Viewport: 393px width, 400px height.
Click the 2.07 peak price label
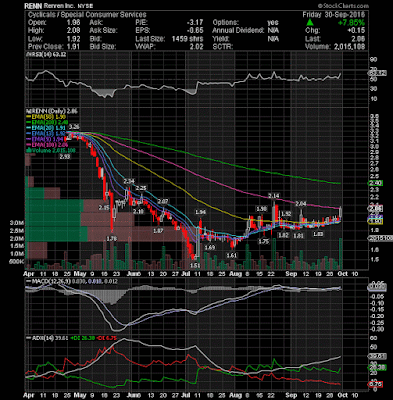click(162, 201)
